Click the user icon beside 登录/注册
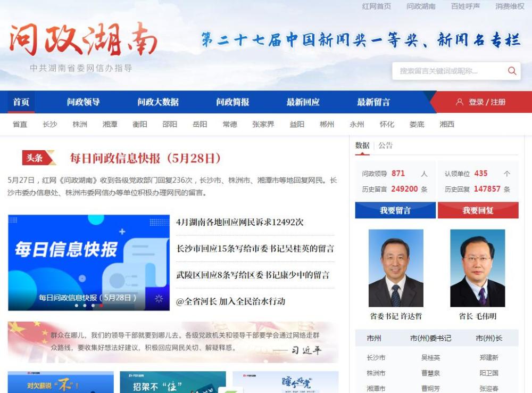532x393 pixels. tap(460, 102)
